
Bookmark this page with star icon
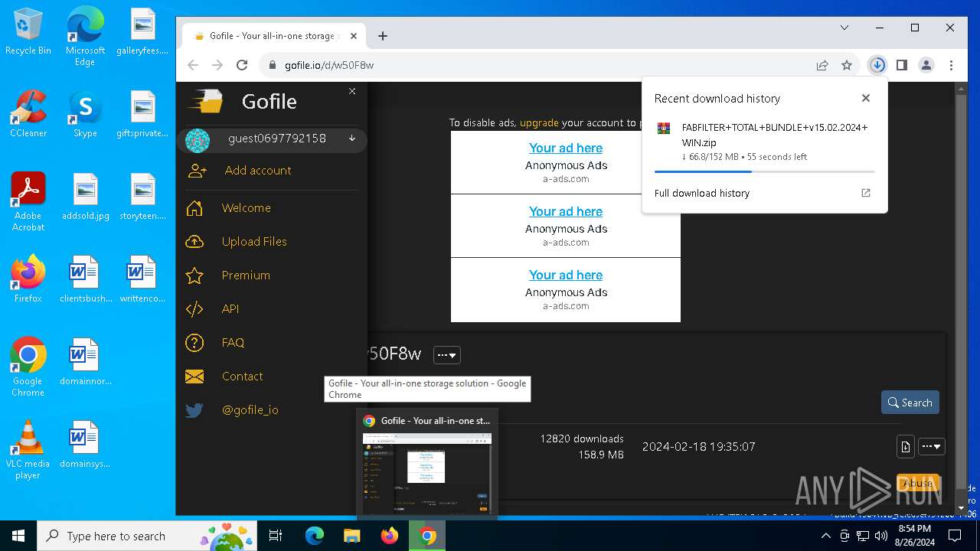click(847, 65)
